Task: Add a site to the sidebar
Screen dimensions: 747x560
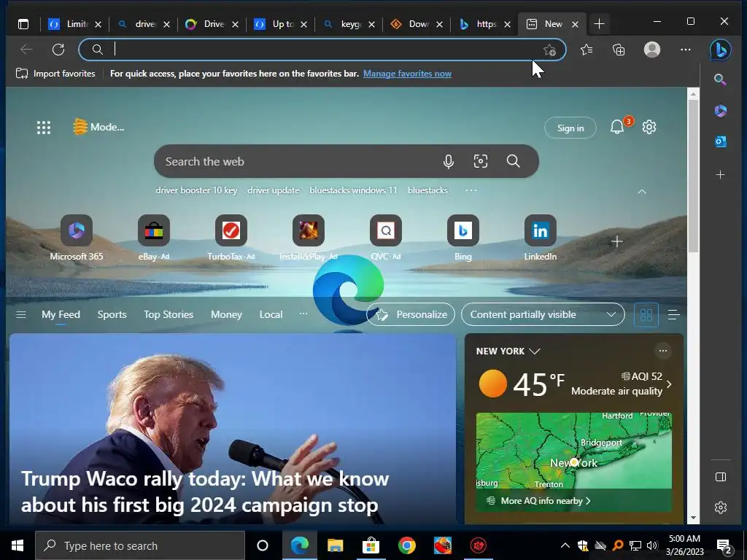Action: point(720,175)
